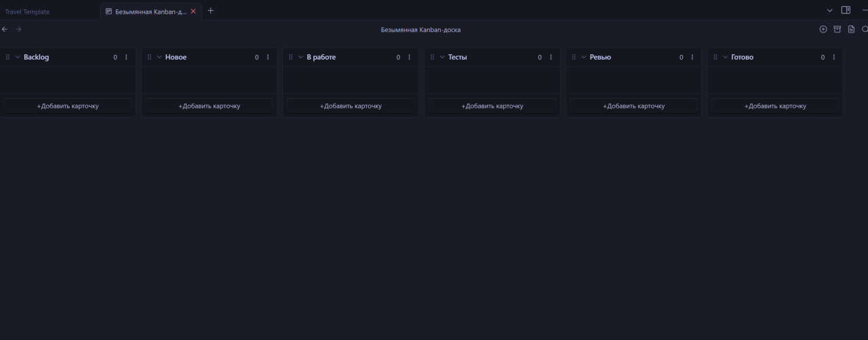
Task: Click the Тесты column title
Action: (x=458, y=58)
